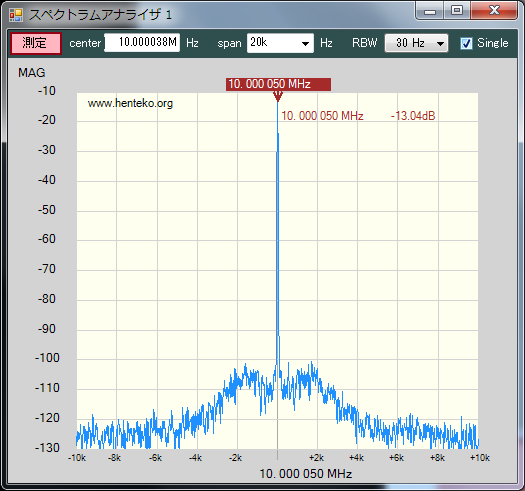Click the 測定 measure button
Image resolution: width=525 pixels, height=491 pixels.
point(35,43)
